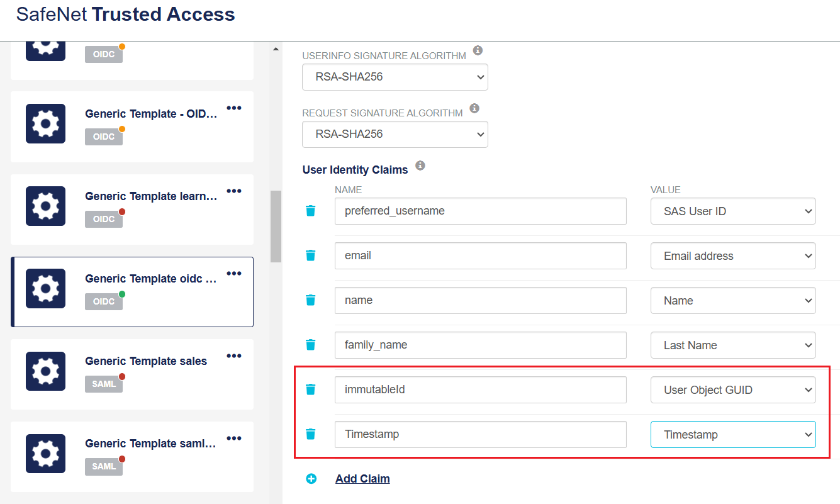The height and width of the screenshot is (504, 840).
Task: Select Generic Template saml application
Action: tap(150, 444)
